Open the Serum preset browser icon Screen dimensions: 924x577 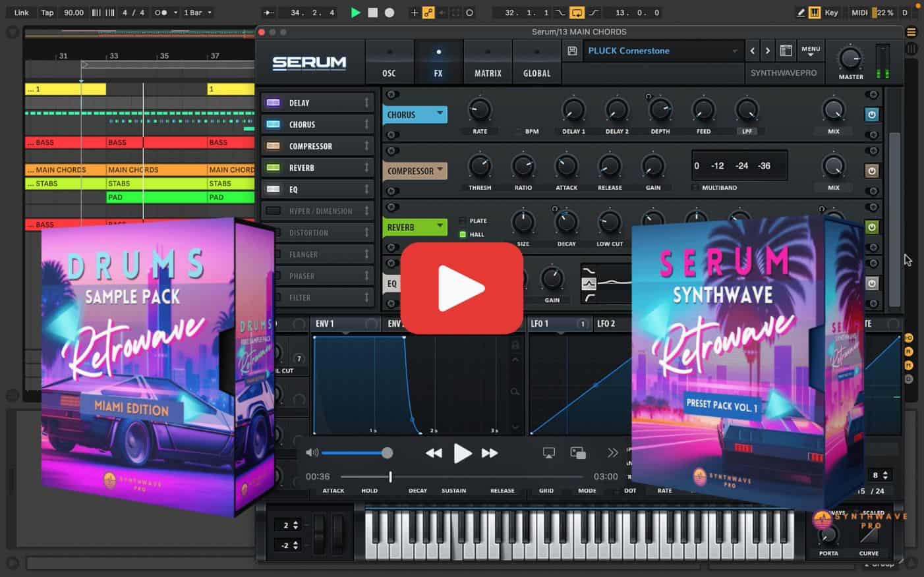(x=786, y=51)
